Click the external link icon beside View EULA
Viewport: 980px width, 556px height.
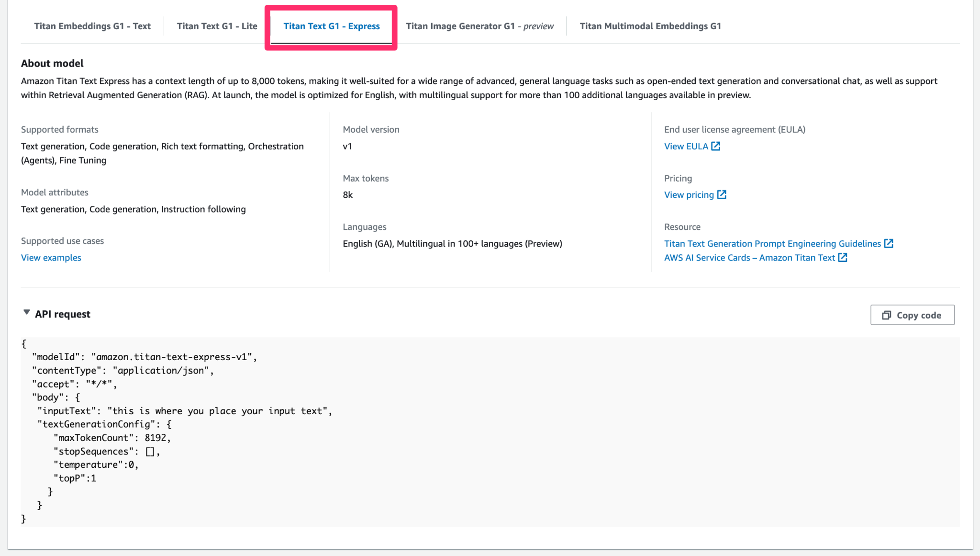coord(715,146)
